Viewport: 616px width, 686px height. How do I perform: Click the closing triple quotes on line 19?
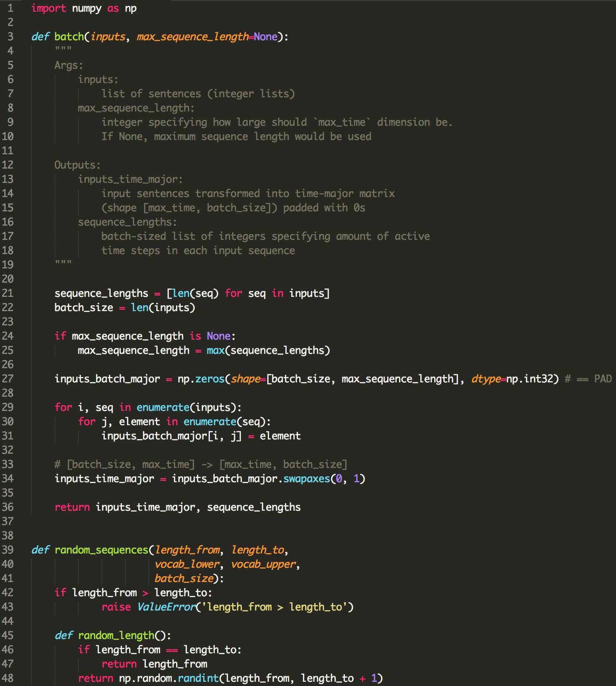click(63, 263)
